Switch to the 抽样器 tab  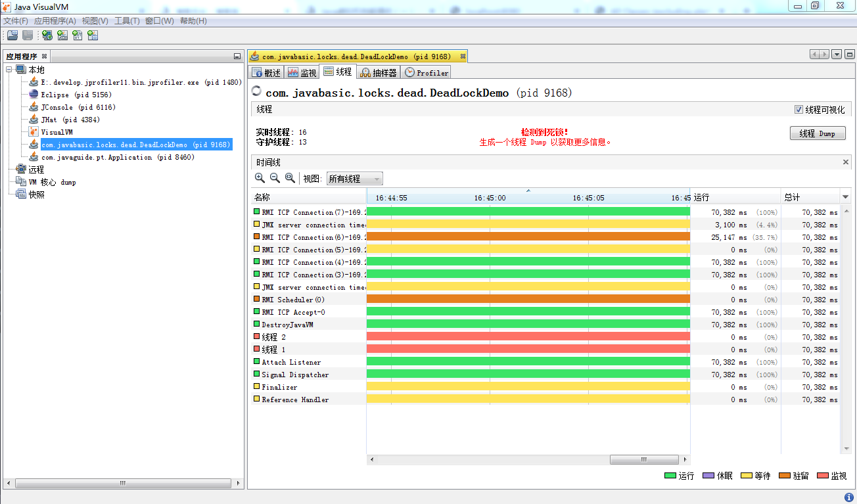(379, 72)
